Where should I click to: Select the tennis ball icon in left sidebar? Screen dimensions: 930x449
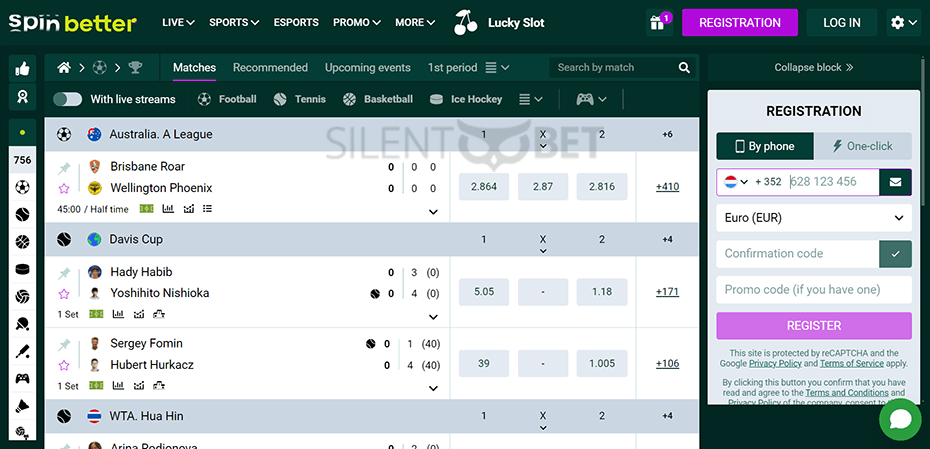pyautogui.click(x=23, y=214)
